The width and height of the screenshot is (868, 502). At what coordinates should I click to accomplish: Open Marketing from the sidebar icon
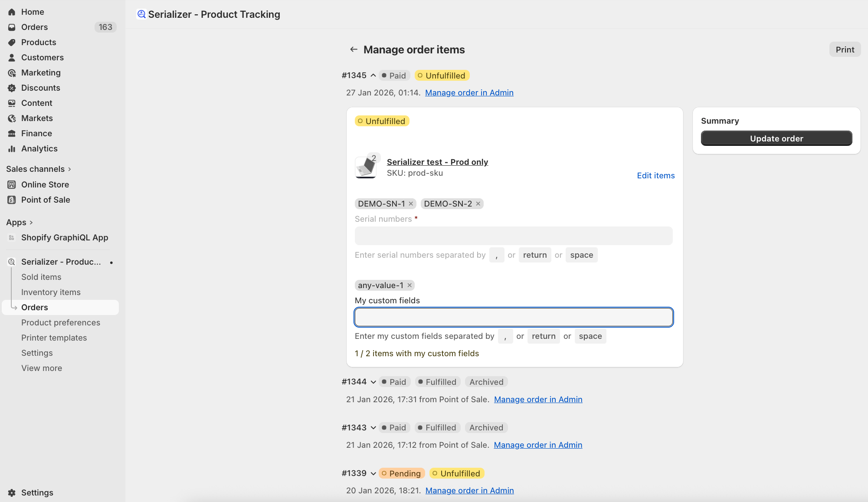(12, 73)
